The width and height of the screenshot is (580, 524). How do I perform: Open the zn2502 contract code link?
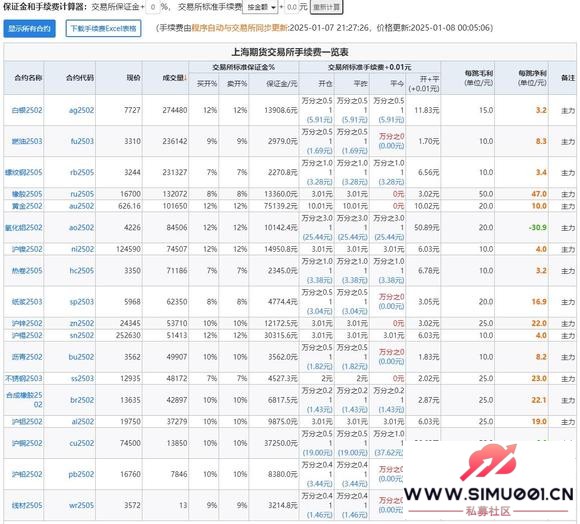pos(82,323)
